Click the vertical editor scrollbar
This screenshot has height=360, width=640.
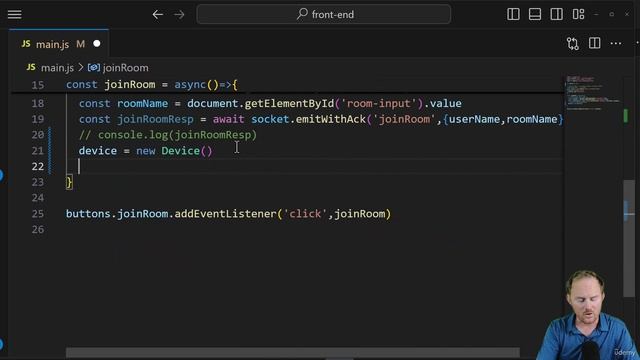click(x=629, y=238)
